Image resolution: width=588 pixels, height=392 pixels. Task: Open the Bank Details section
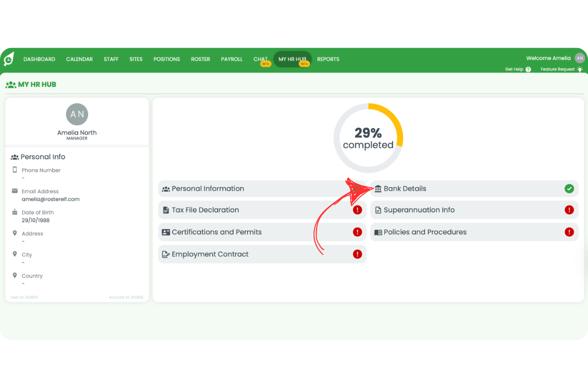click(405, 189)
